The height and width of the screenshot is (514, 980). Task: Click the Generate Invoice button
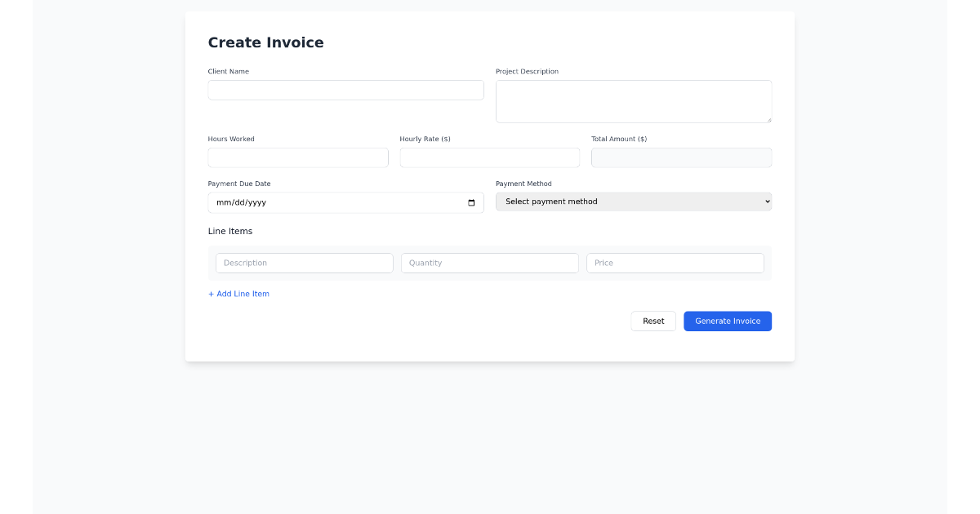(x=727, y=321)
